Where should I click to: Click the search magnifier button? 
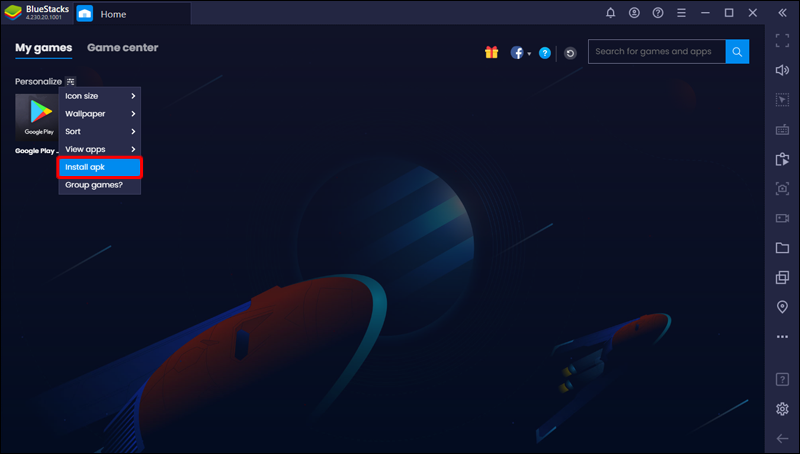pyautogui.click(x=737, y=52)
